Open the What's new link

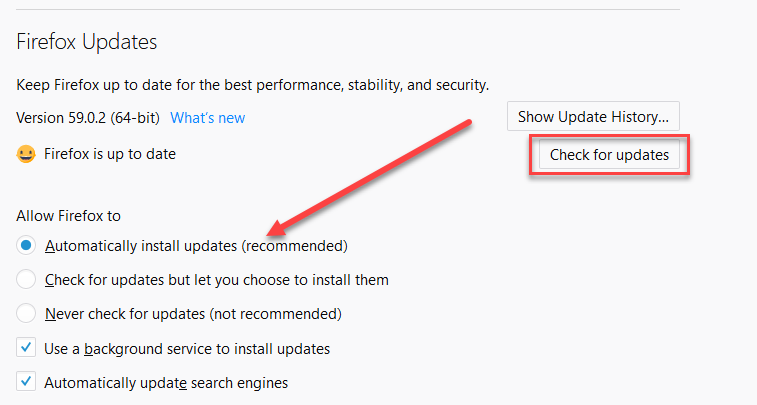[208, 118]
